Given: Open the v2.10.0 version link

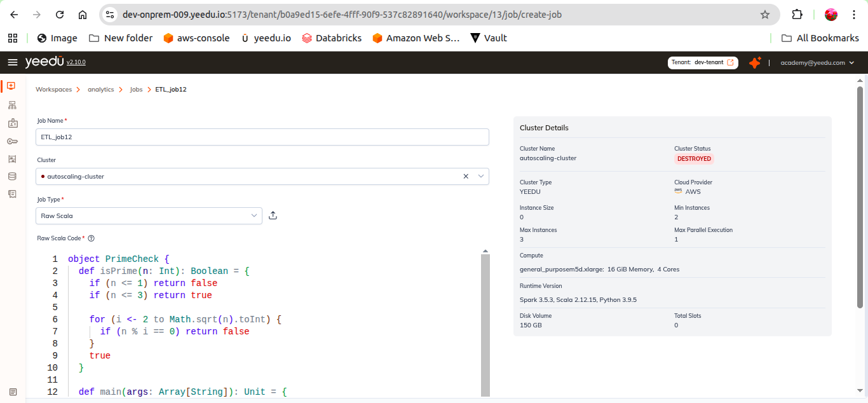Looking at the screenshot, I should (x=76, y=62).
